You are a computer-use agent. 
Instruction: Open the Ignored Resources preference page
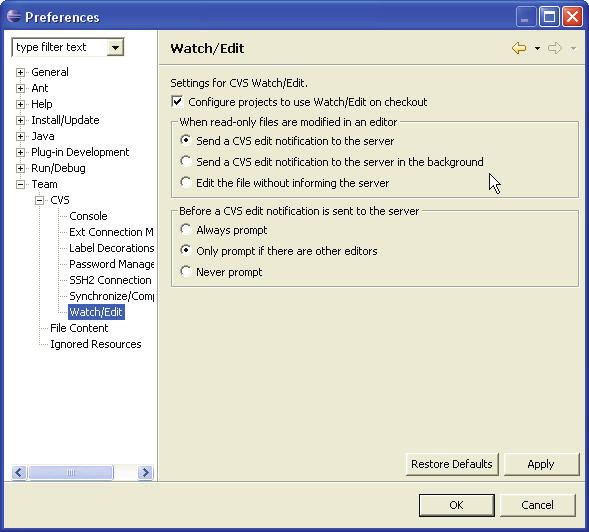point(96,344)
